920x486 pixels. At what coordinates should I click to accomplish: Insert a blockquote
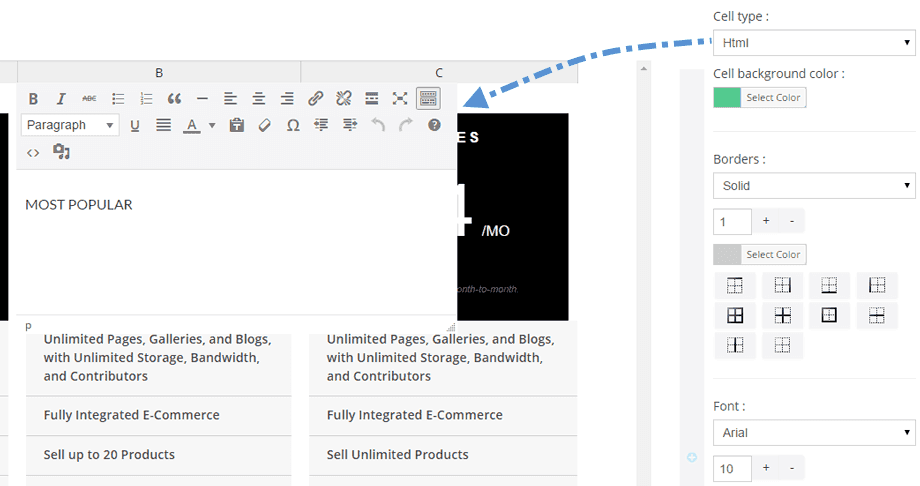pyautogui.click(x=174, y=98)
